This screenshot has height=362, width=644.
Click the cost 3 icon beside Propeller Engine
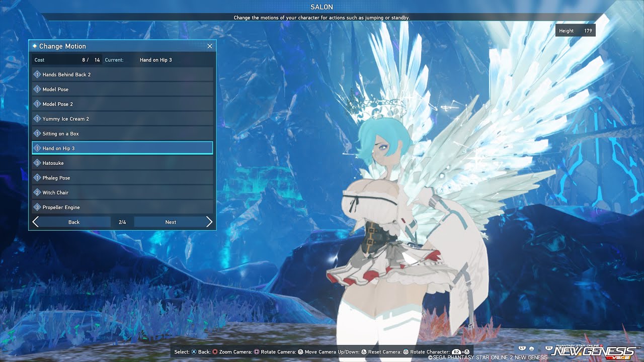pyautogui.click(x=37, y=207)
